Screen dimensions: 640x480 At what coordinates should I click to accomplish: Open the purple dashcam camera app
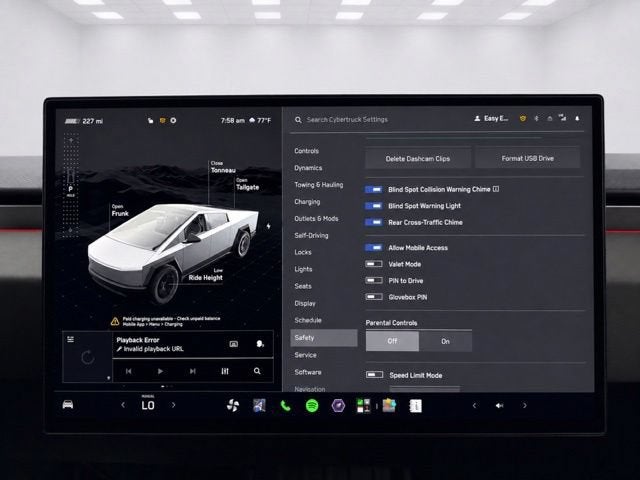338,406
